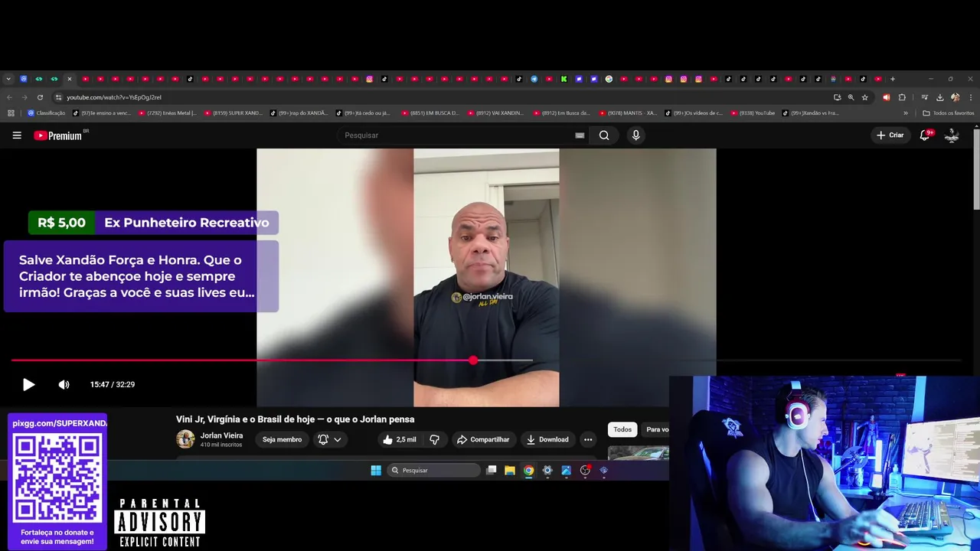The image size is (980, 551).
Task: Click the address bar URL
Action: coord(114,97)
